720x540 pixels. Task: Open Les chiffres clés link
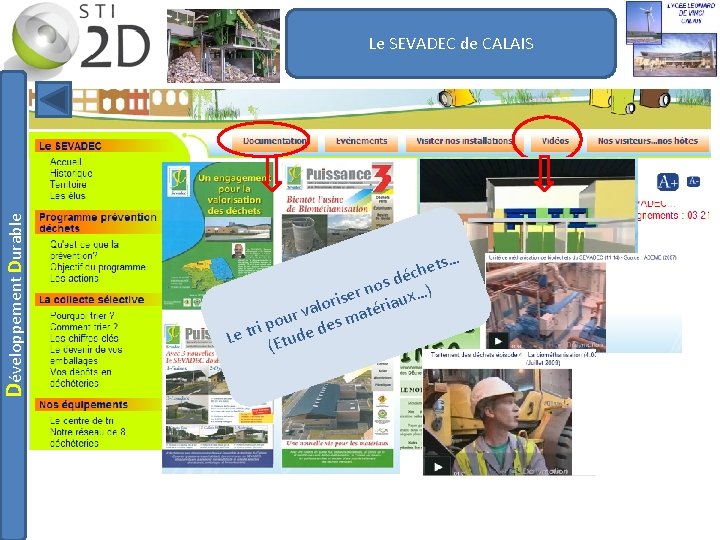point(84,338)
